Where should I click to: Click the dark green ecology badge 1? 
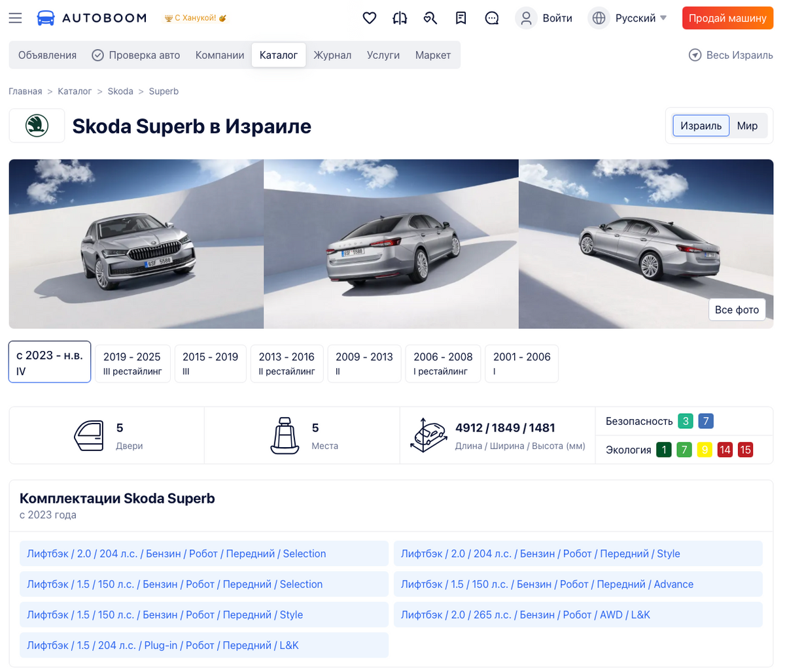coord(664,450)
